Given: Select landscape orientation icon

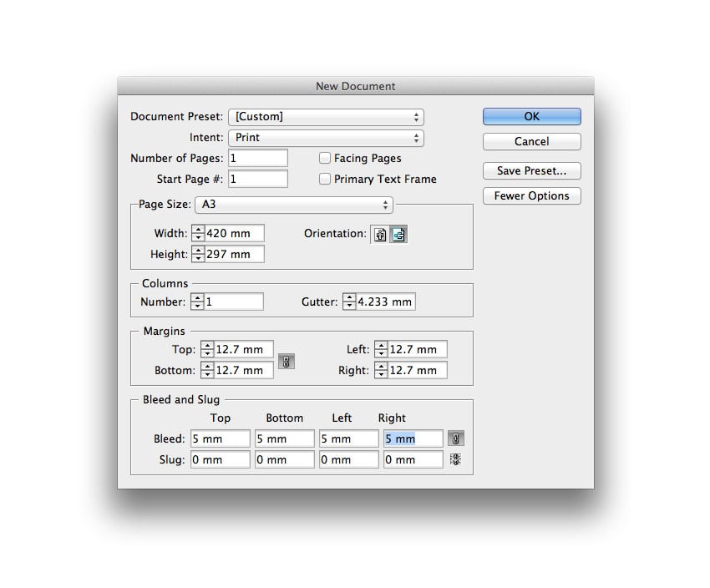Looking at the screenshot, I should tap(398, 235).
